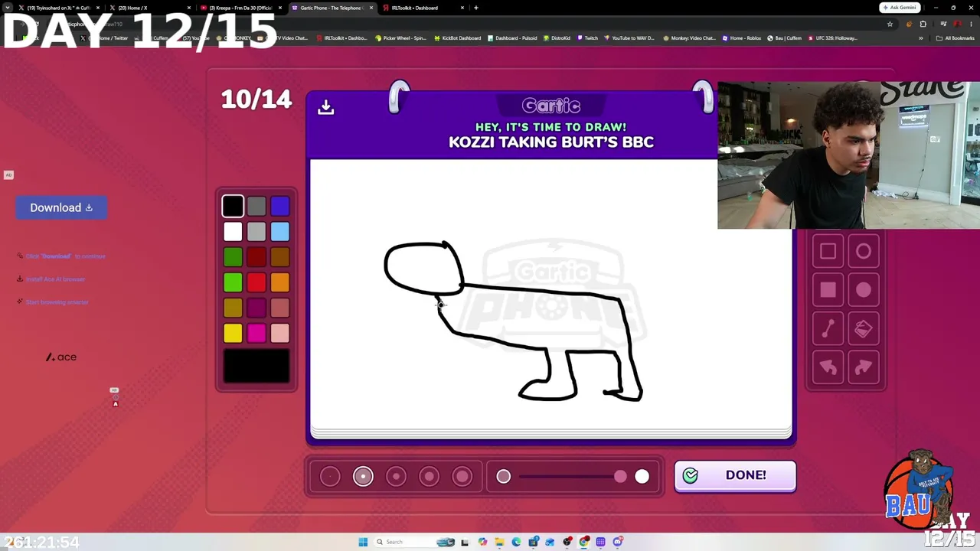The image size is (980, 551).
Task: Open the KickBot Dashboard bookmark
Action: [458, 37]
